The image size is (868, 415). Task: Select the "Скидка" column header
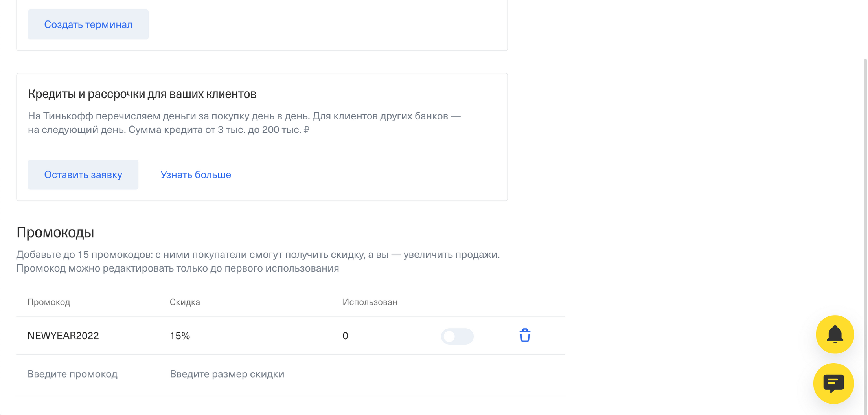[185, 302]
